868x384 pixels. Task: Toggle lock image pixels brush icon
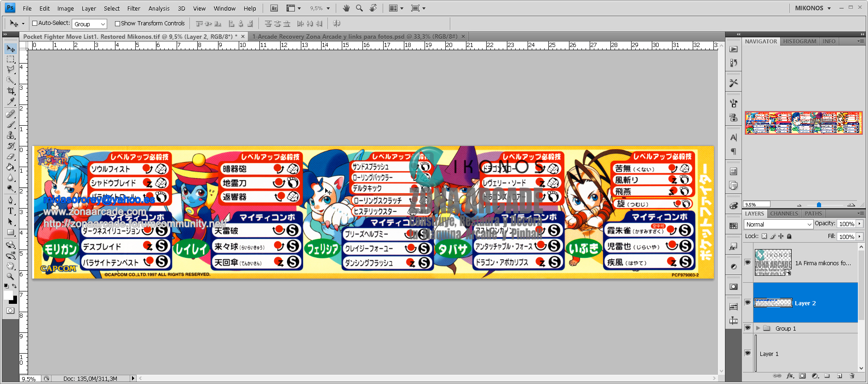pos(773,236)
